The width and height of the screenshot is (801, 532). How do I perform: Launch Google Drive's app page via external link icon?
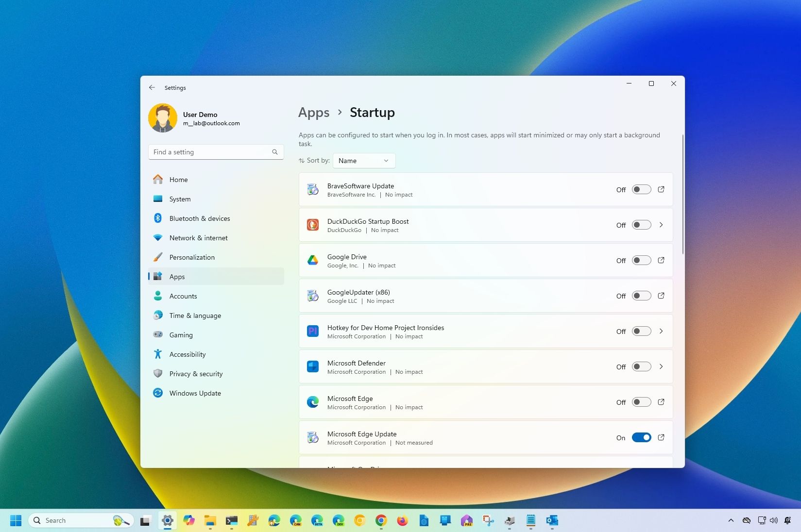click(661, 260)
